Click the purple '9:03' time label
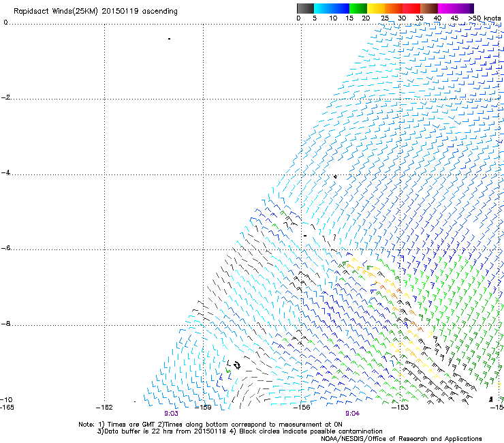The image size is (504, 443). tap(171, 414)
